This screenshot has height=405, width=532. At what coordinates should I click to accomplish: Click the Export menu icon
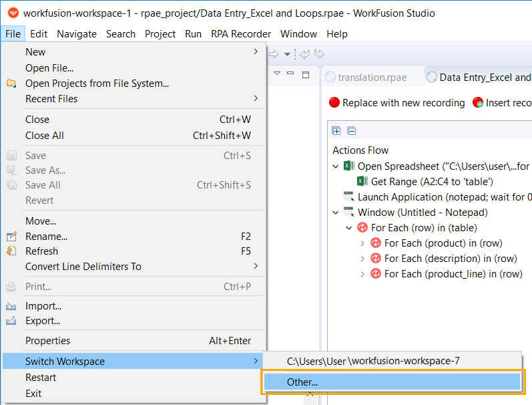coord(11,320)
